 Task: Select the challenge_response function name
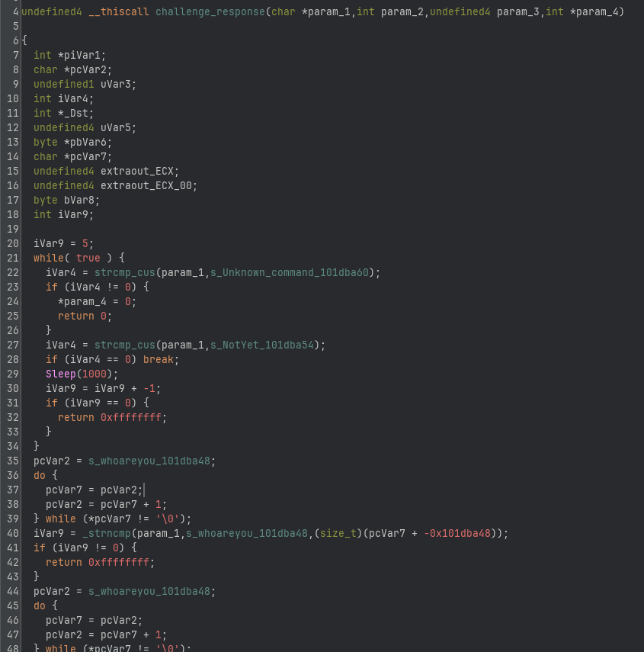(211, 11)
